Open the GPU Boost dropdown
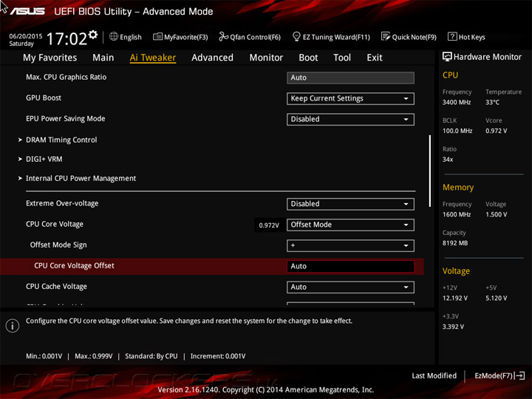 coord(350,99)
